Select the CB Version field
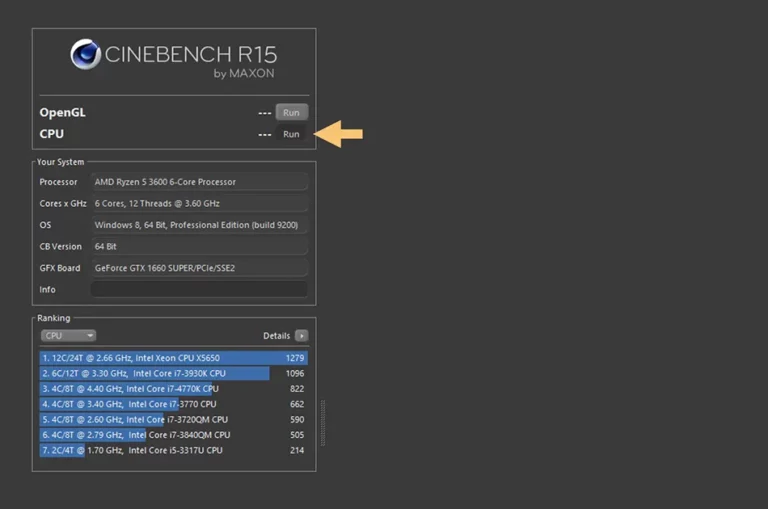Screen dimensions: 768x509 click(199, 246)
